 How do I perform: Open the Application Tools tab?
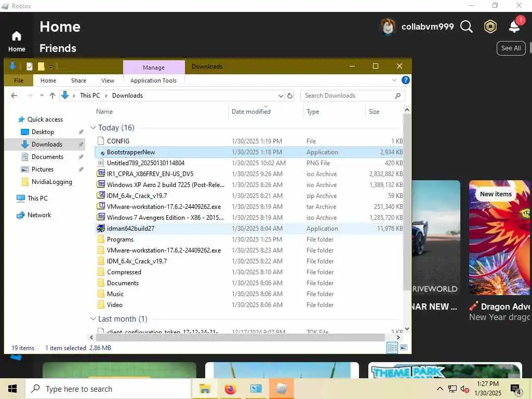(x=153, y=81)
